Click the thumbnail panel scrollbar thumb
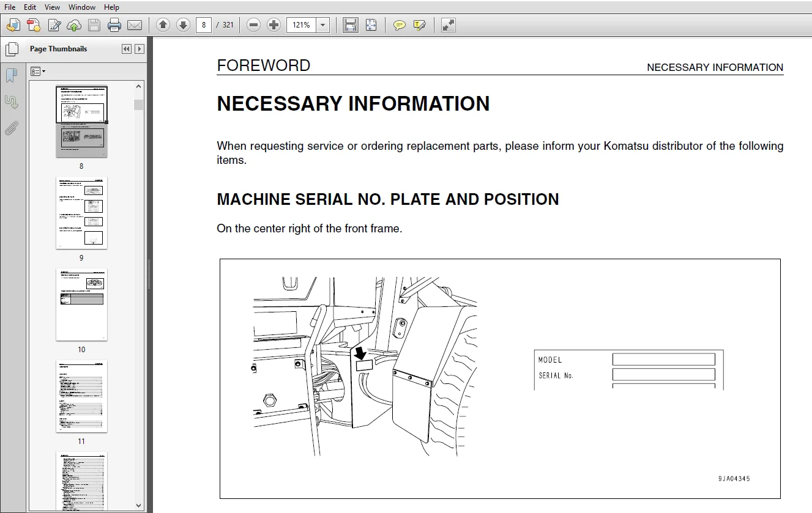 tap(139, 105)
